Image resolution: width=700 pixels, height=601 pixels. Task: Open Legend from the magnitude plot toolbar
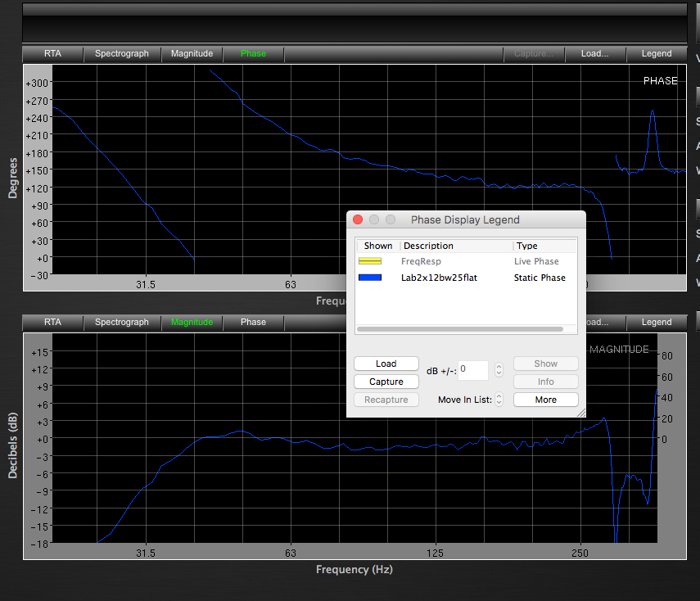[x=657, y=323]
